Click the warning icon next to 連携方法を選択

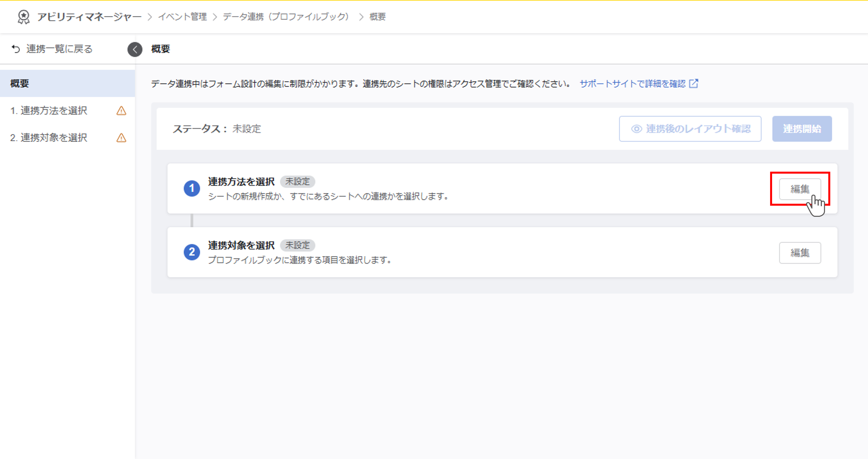(121, 110)
